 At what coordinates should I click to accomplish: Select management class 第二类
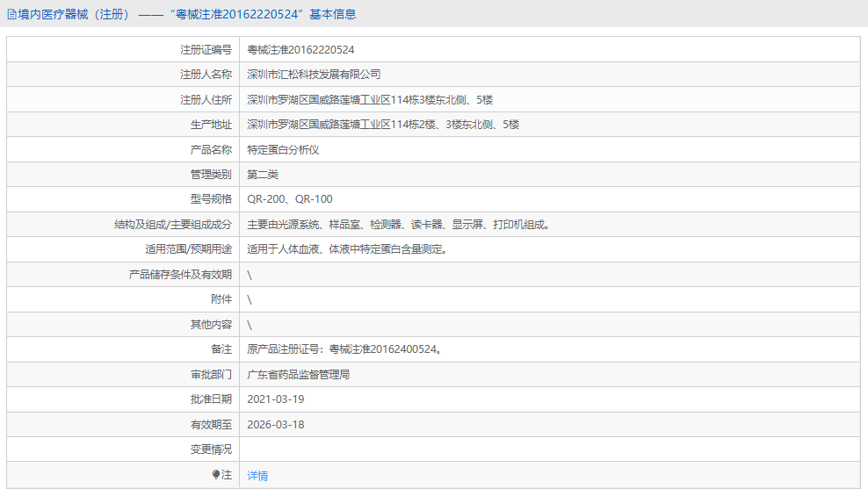263,175
